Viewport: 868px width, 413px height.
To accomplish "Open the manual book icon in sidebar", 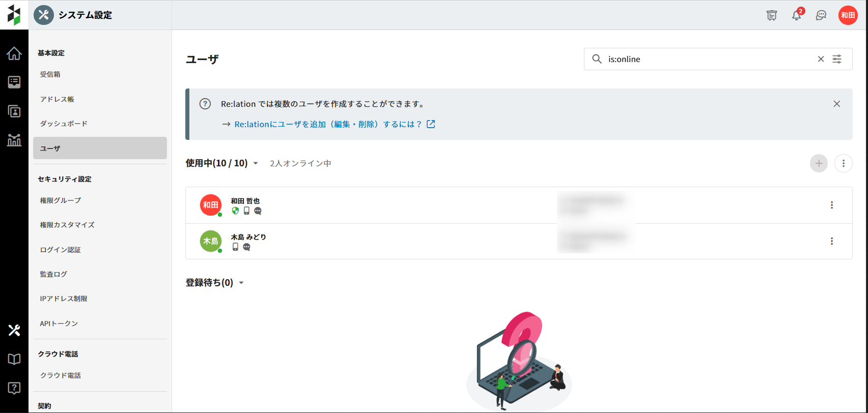I will [x=14, y=359].
